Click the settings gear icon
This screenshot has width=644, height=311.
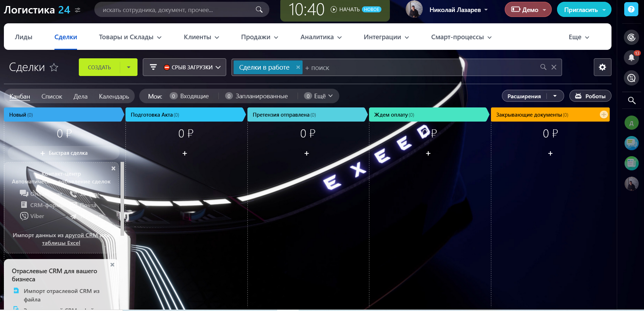coord(602,67)
